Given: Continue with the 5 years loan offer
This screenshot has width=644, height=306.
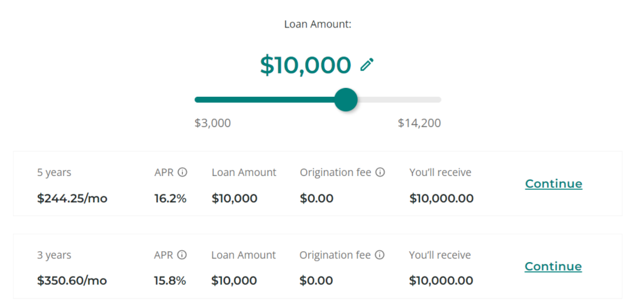Looking at the screenshot, I should tap(553, 183).
